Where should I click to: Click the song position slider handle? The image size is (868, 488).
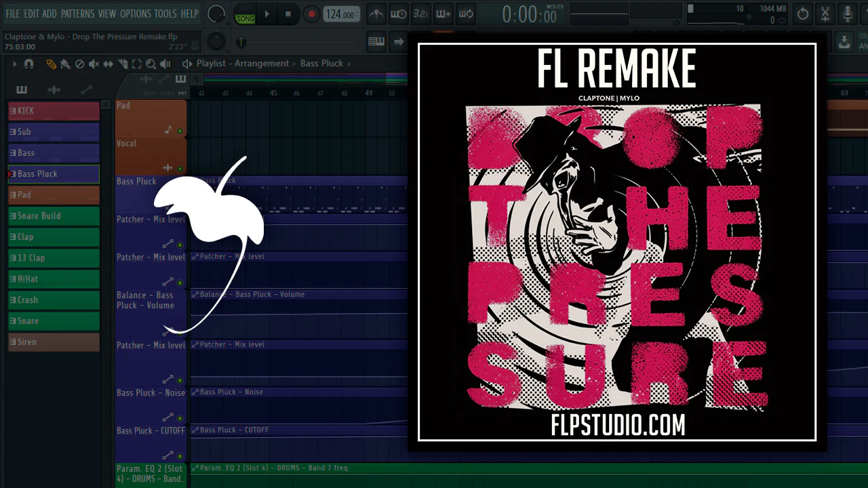tap(241, 42)
